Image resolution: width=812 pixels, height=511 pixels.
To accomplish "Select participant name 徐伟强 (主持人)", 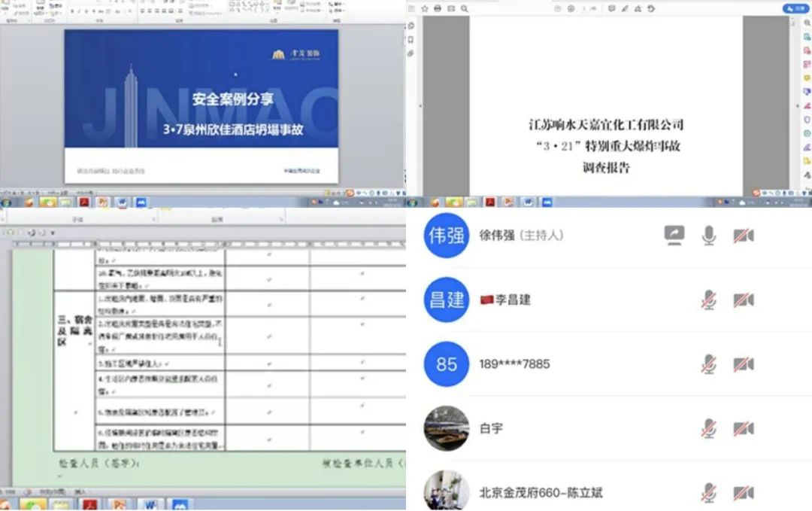I will (x=521, y=236).
